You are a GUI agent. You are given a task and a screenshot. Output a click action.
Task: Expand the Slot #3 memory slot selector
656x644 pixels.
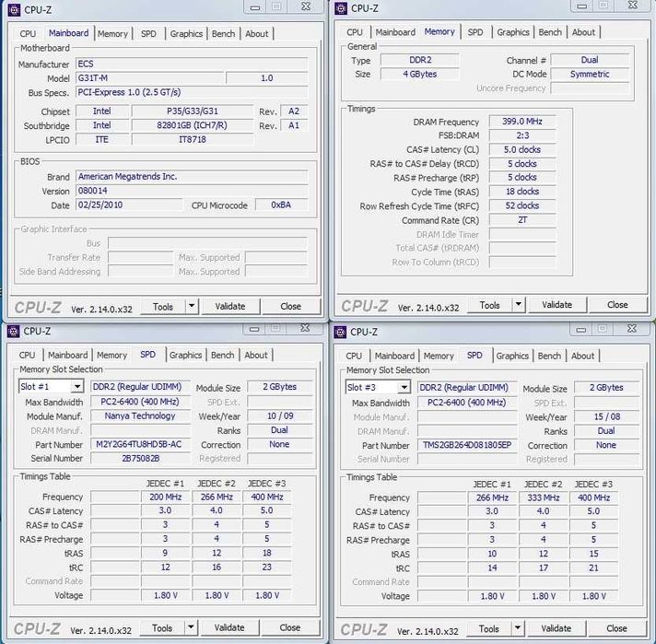coord(404,387)
